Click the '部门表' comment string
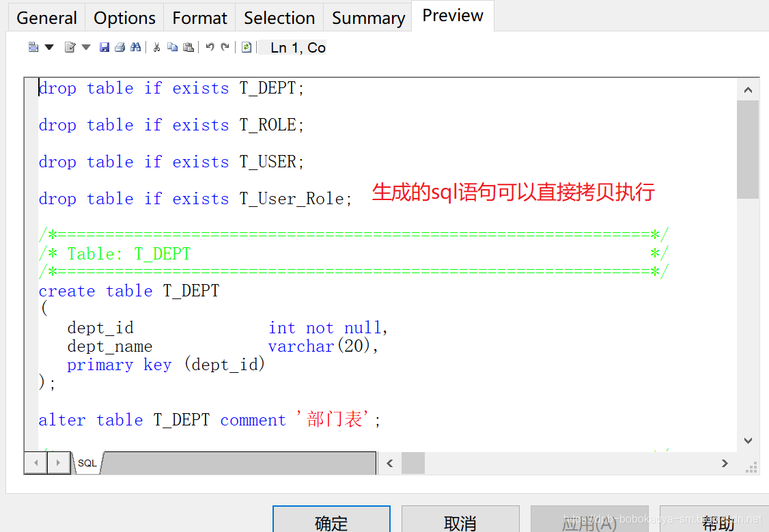Screen dimensions: 769x532 coord(335,419)
